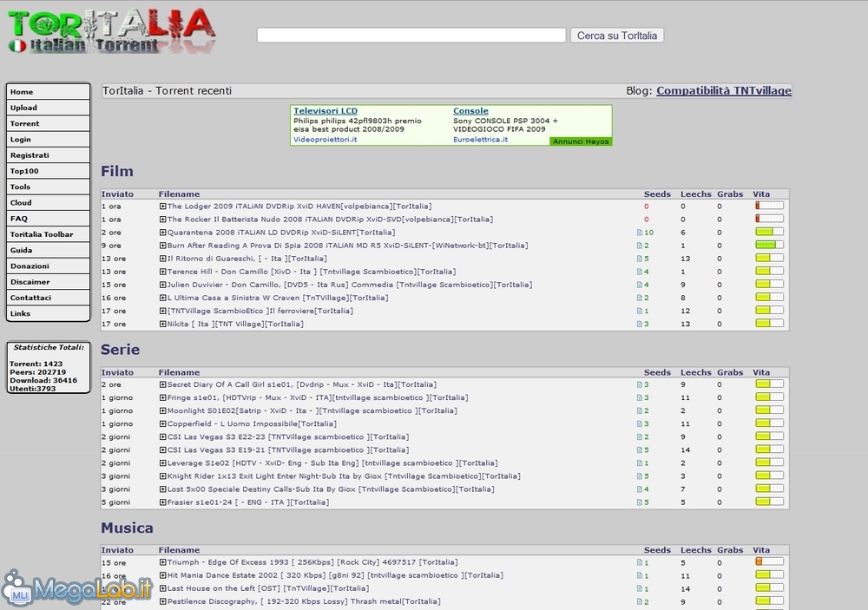Open the Registrati sidebar item

(48, 155)
